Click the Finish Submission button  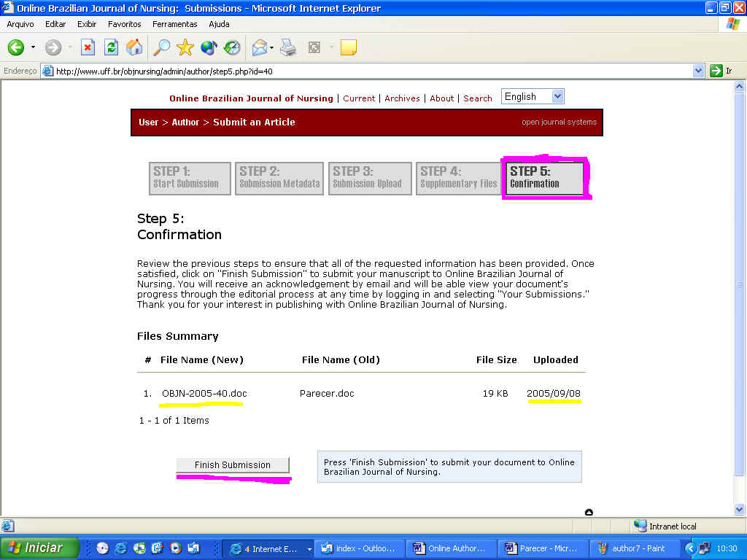(x=232, y=465)
